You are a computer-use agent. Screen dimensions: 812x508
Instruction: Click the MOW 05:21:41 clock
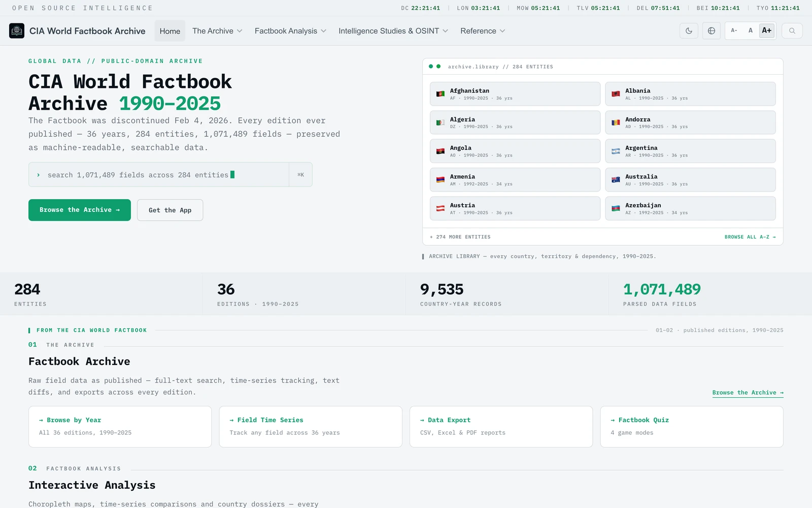[x=538, y=8]
